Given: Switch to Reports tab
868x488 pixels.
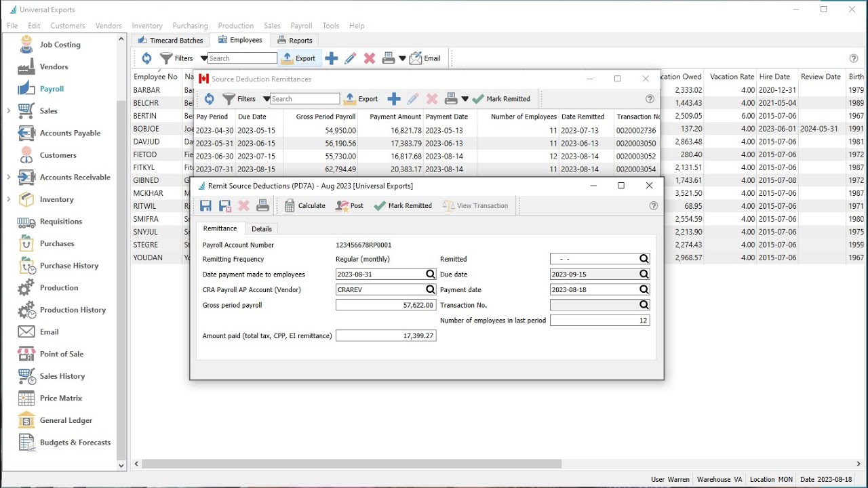Looking at the screenshot, I should pyautogui.click(x=295, y=40).
